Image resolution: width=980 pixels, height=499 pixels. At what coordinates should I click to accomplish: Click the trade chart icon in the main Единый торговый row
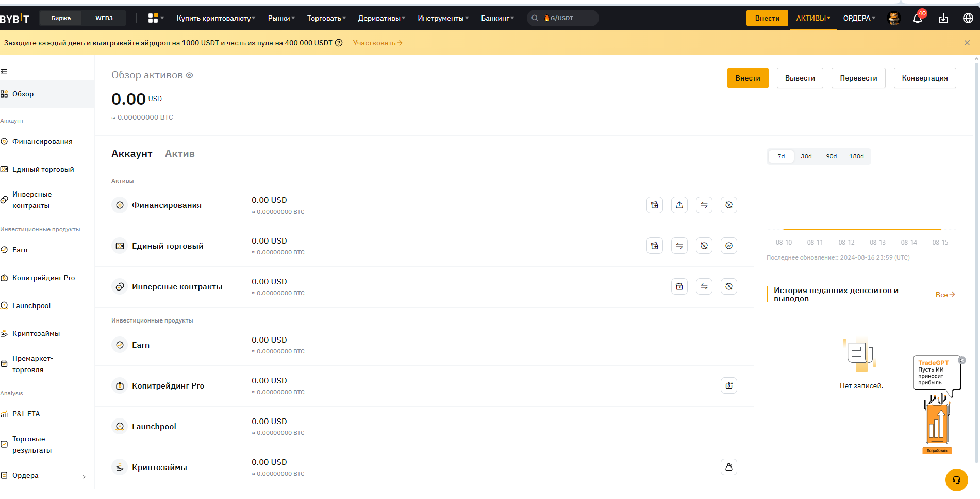click(729, 246)
